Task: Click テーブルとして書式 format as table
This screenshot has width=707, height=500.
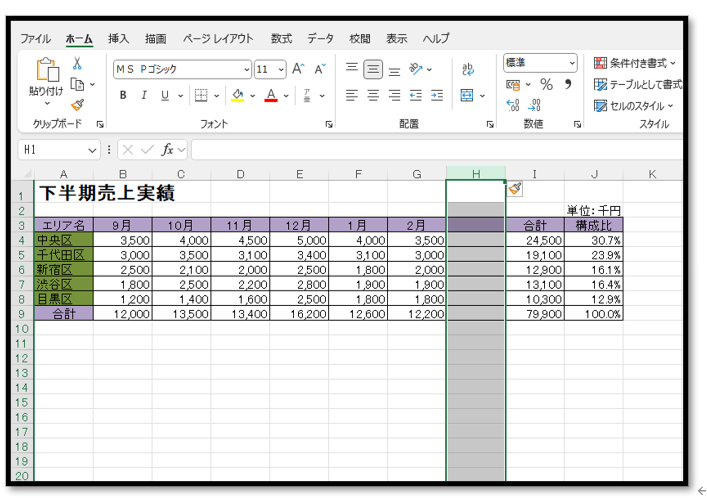Action: tap(638, 84)
